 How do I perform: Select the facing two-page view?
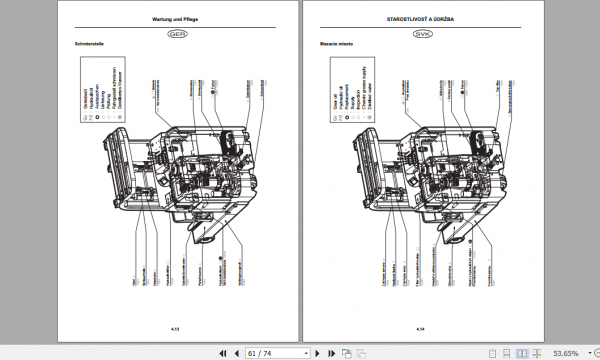(522, 353)
